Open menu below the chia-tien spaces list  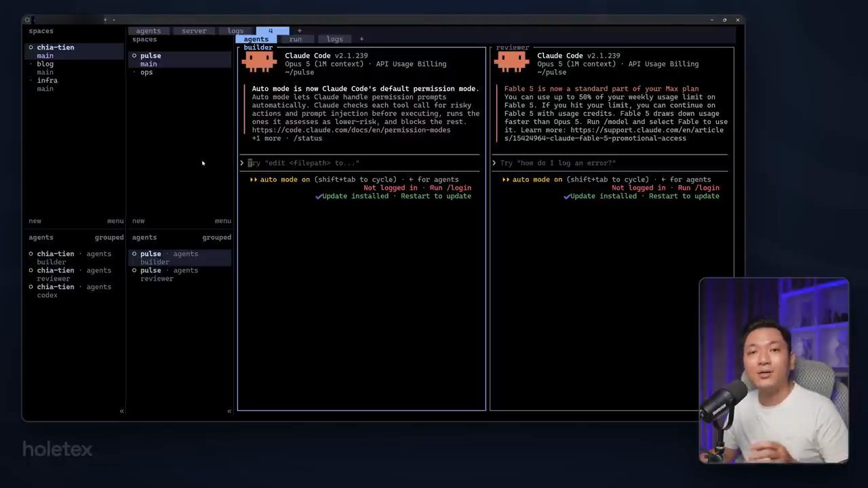click(115, 221)
